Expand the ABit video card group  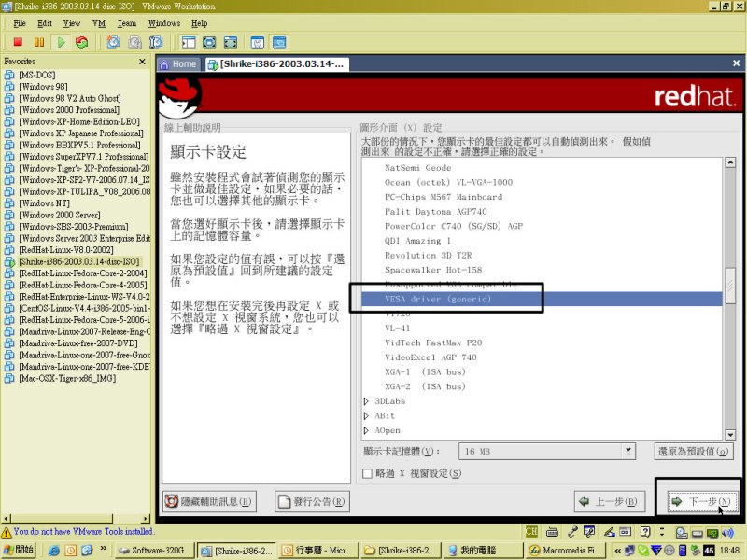pyautogui.click(x=366, y=416)
